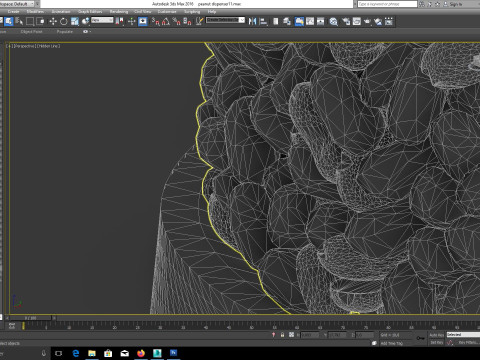The image size is (480, 360).
Task: Activate the Select Object tool
Action: [8, 22]
